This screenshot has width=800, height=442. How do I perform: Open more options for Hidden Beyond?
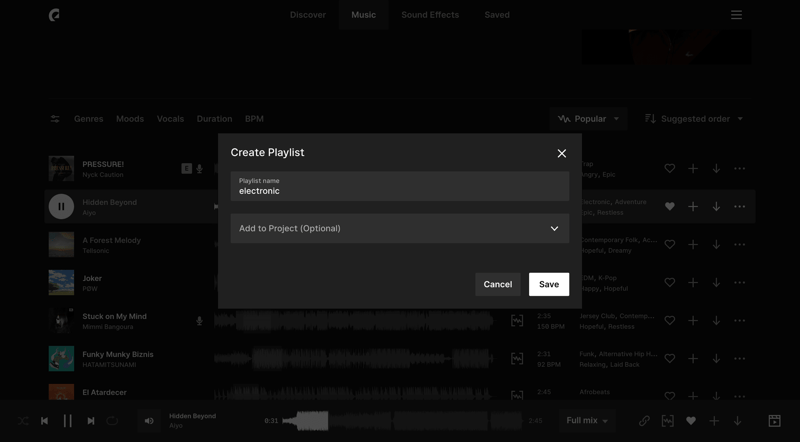tap(739, 207)
